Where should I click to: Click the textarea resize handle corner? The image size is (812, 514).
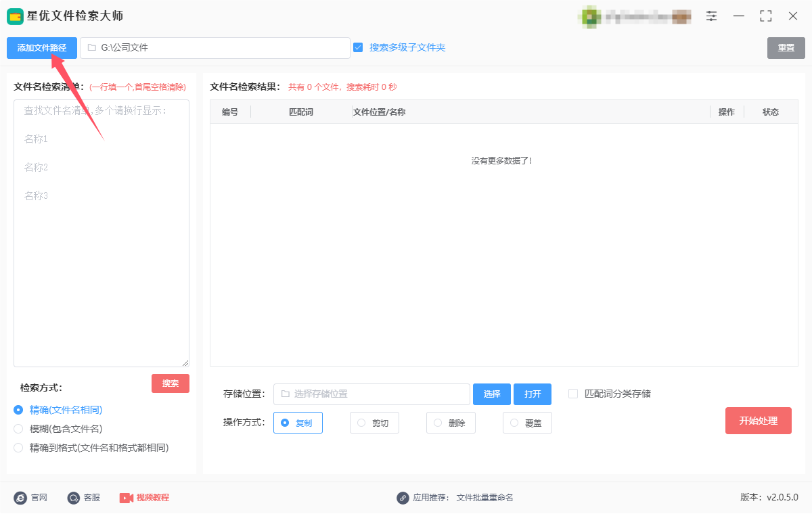[185, 363]
